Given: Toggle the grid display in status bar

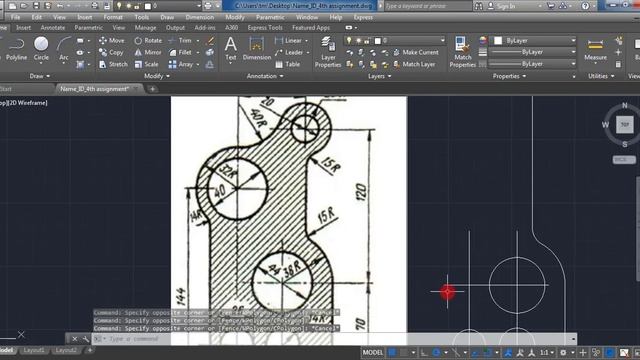Looking at the screenshot, I should coord(392,353).
